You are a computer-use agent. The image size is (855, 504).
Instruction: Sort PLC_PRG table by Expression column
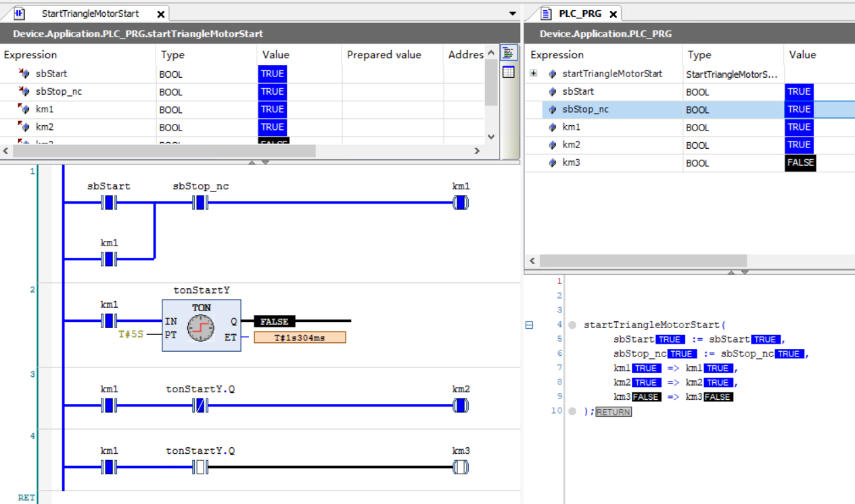(604, 55)
